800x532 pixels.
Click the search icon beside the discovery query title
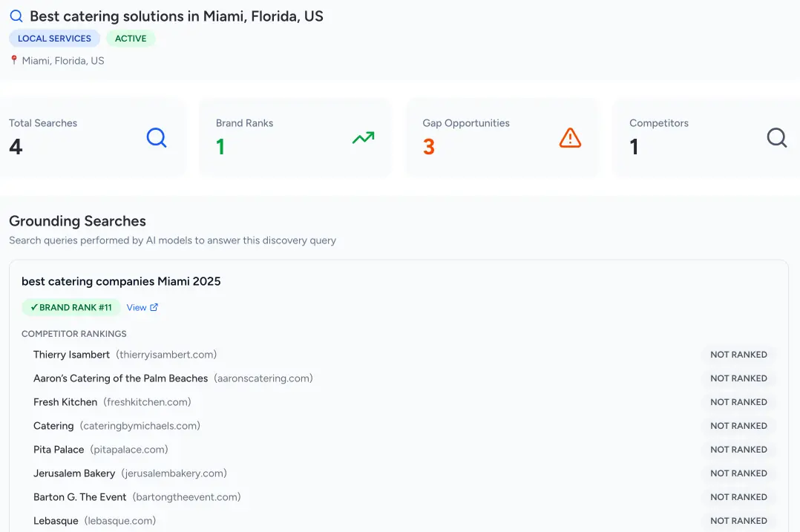pos(14,16)
